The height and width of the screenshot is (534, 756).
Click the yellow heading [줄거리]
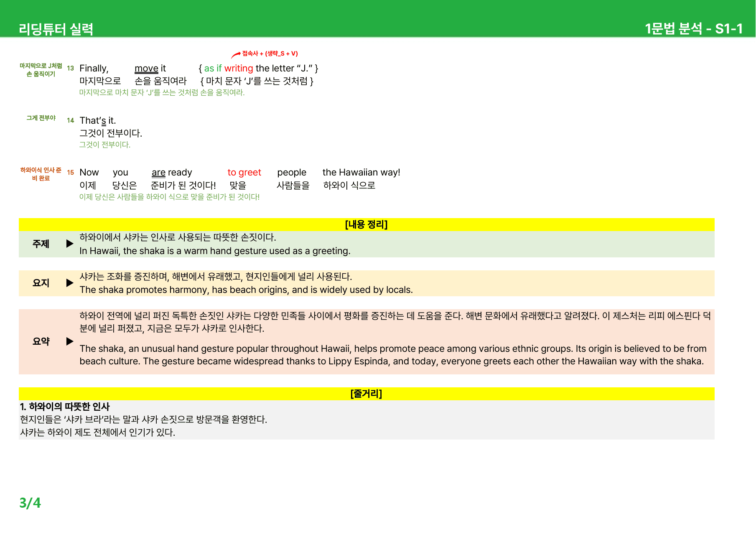pos(367,394)
